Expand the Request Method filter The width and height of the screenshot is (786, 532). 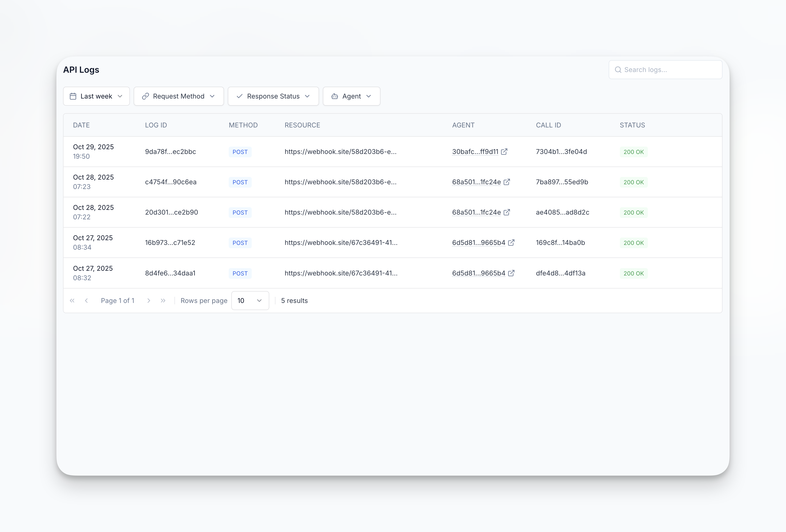point(178,96)
